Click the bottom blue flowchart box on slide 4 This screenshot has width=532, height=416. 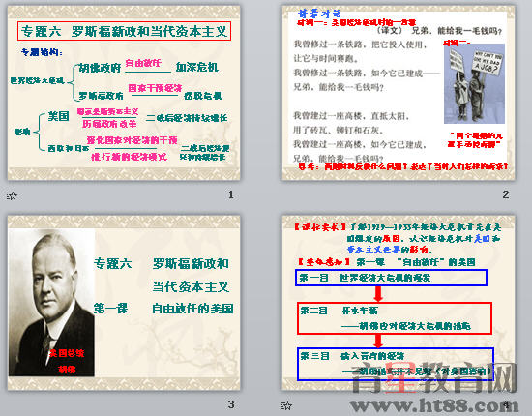point(396,364)
